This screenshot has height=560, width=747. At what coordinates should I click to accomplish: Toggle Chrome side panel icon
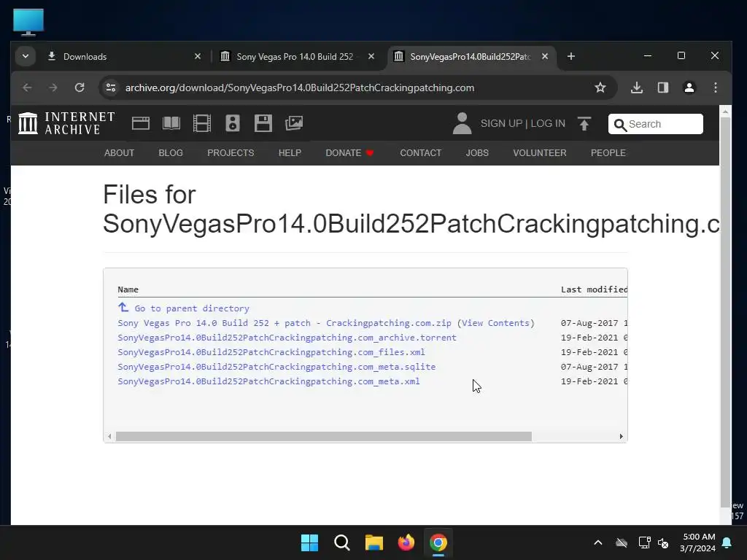click(662, 87)
